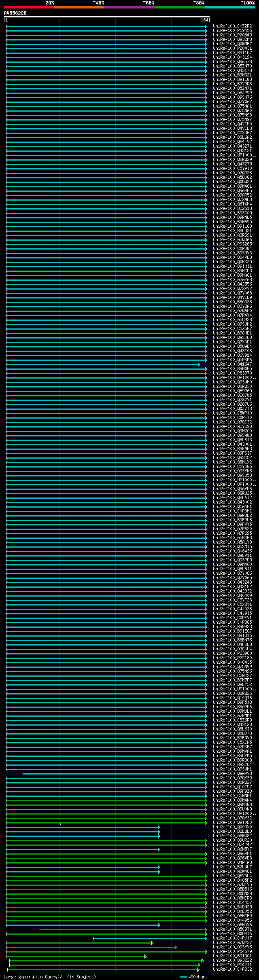
Task: Select hit label UniRef100_Q9SH76
Action: pyautogui.click(x=232, y=97)
